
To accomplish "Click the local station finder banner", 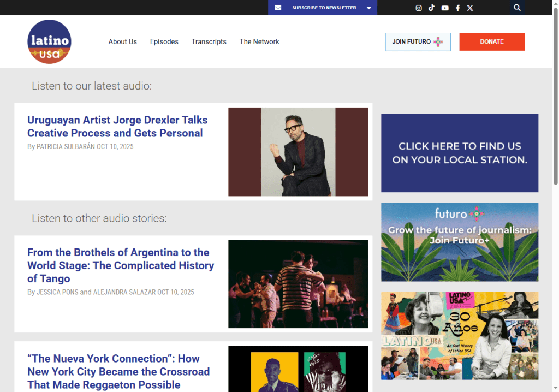I will pyautogui.click(x=459, y=153).
